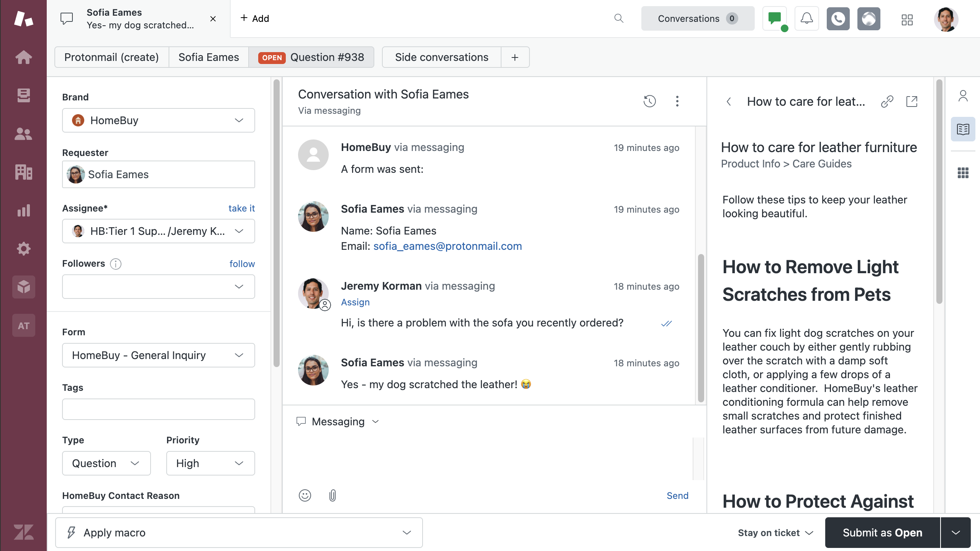Expand submit status options arrow
The width and height of the screenshot is (980, 551).
coord(956,533)
